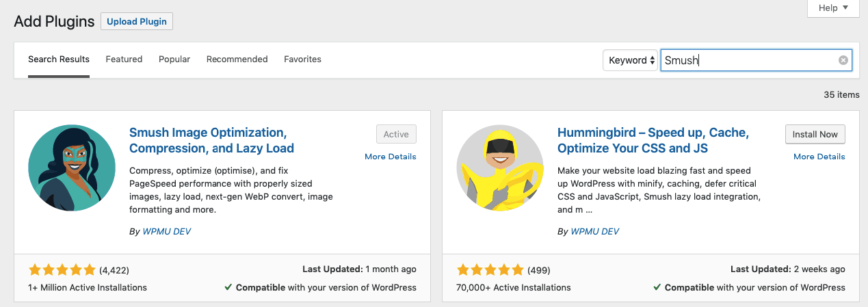Open WPMU DEV author link under Smush
The image size is (868, 307).
click(166, 232)
